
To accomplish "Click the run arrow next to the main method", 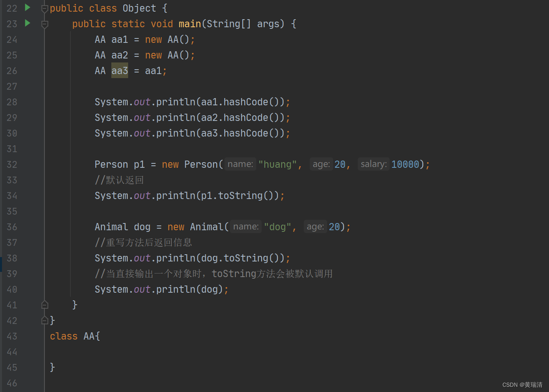I will point(27,23).
